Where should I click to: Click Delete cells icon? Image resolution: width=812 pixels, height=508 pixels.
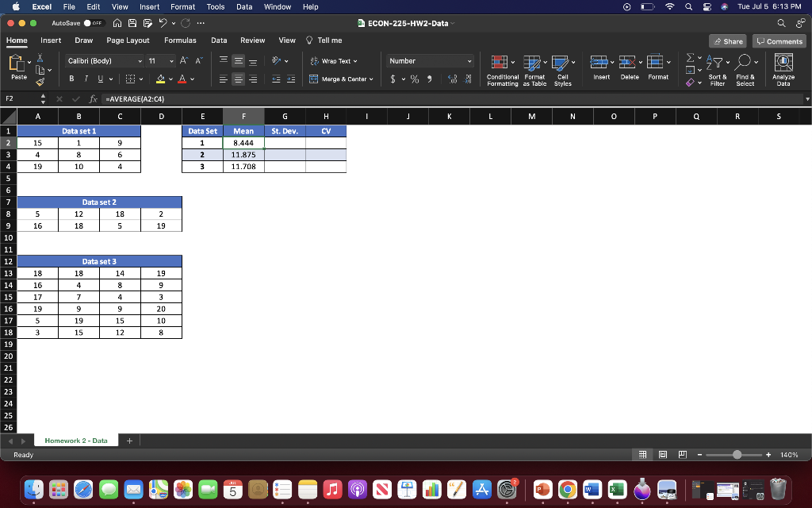627,62
